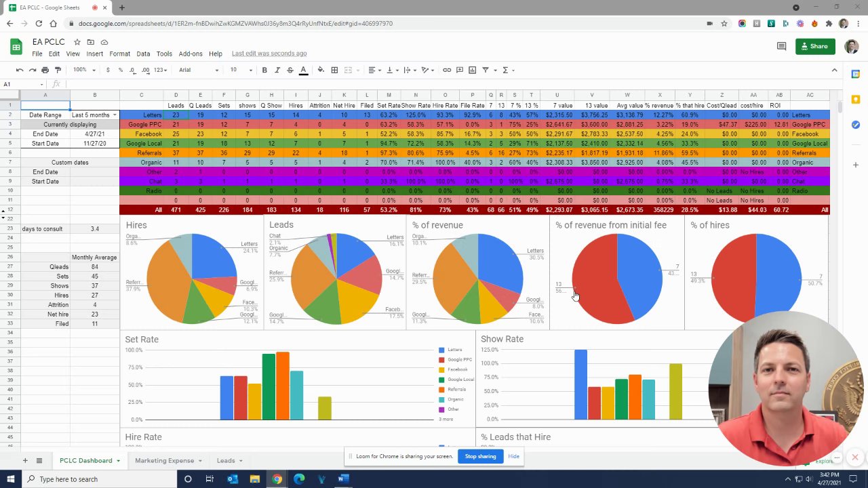This screenshot has height=488, width=868.
Task: Increase decimal places
Action: click(146, 70)
